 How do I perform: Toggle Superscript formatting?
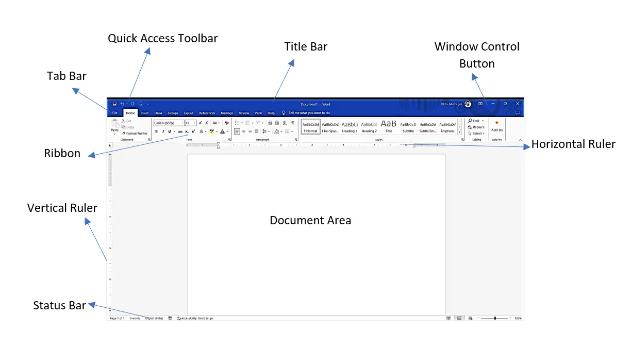pos(193,131)
